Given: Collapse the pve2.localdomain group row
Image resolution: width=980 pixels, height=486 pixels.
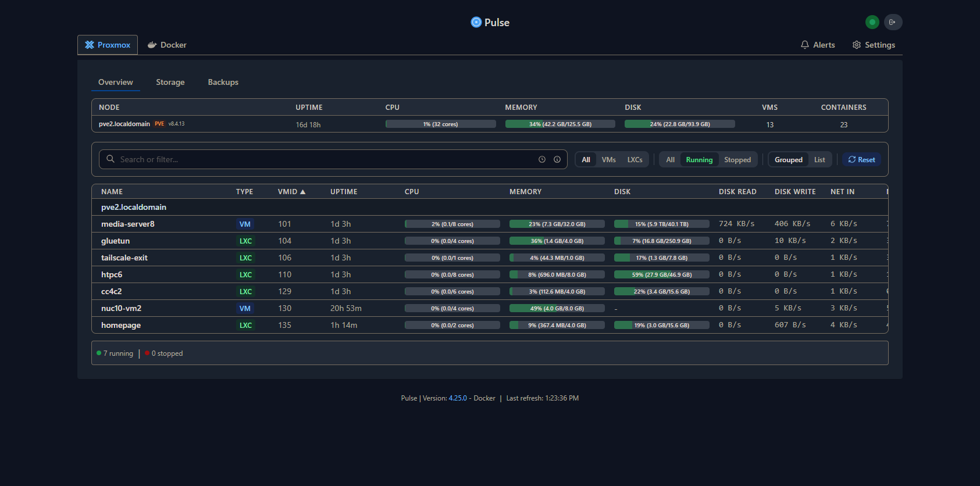Looking at the screenshot, I should click(134, 207).
